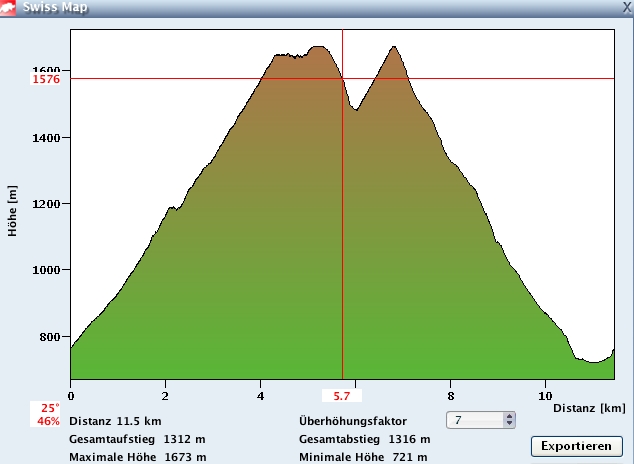The height and width of the screenshot is (464, 634).
Task: Click the Überhöhungsfaktor label
Action: [x=352, y=421]
